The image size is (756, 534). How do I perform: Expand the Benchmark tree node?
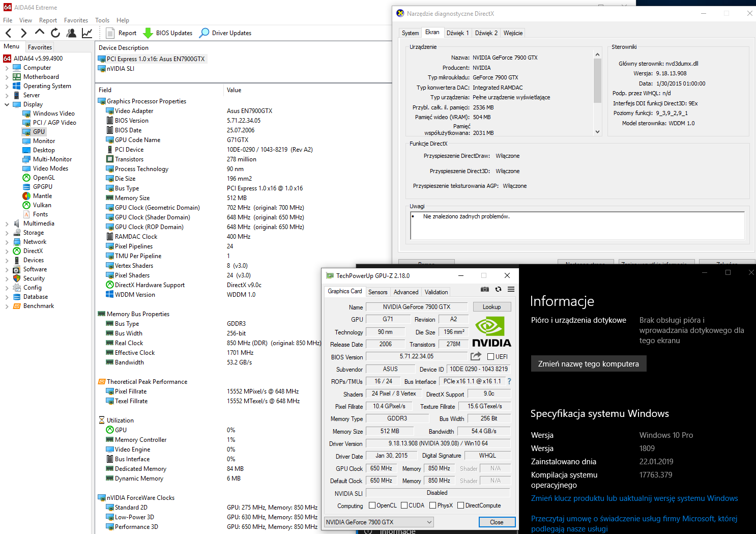(x=7, y=306)
